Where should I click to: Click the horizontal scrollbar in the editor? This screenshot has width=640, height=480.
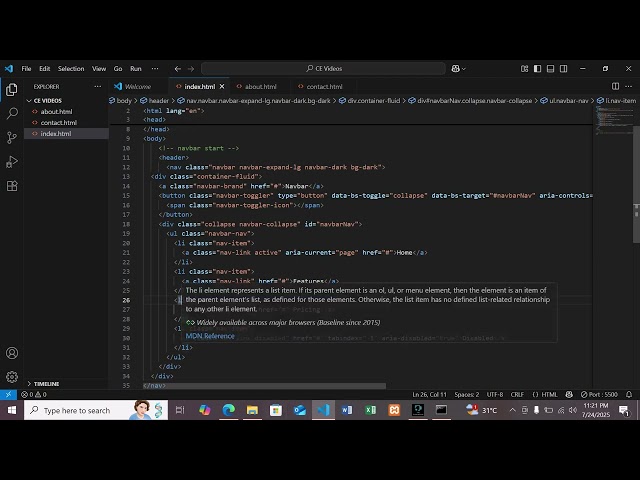(x=264, y=386)
